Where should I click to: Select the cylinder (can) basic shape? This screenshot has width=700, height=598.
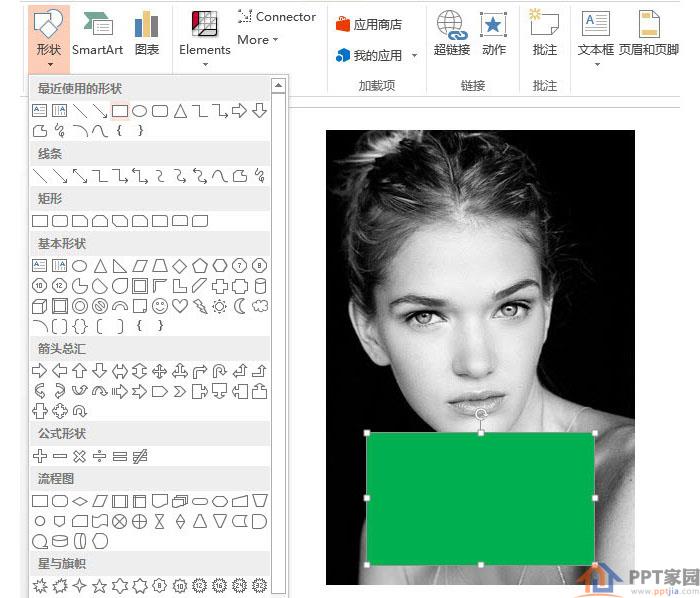pos(260,286)
